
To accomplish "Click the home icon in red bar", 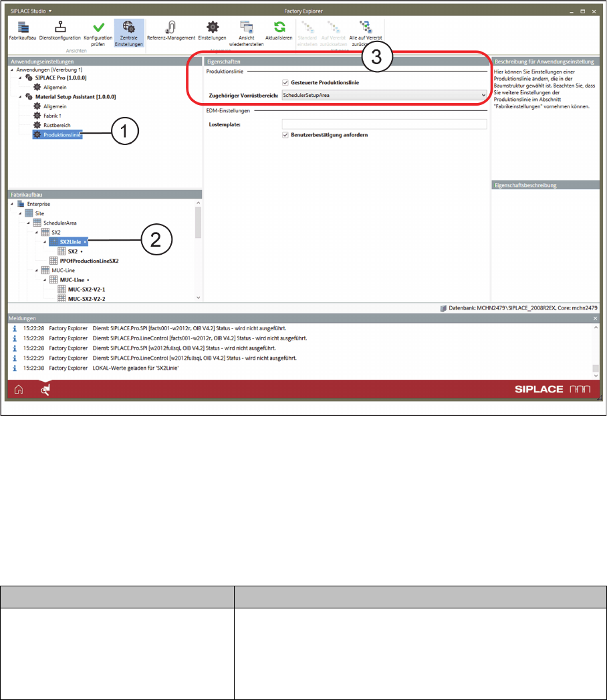I will pyautogui.click(x=19, y=390).
